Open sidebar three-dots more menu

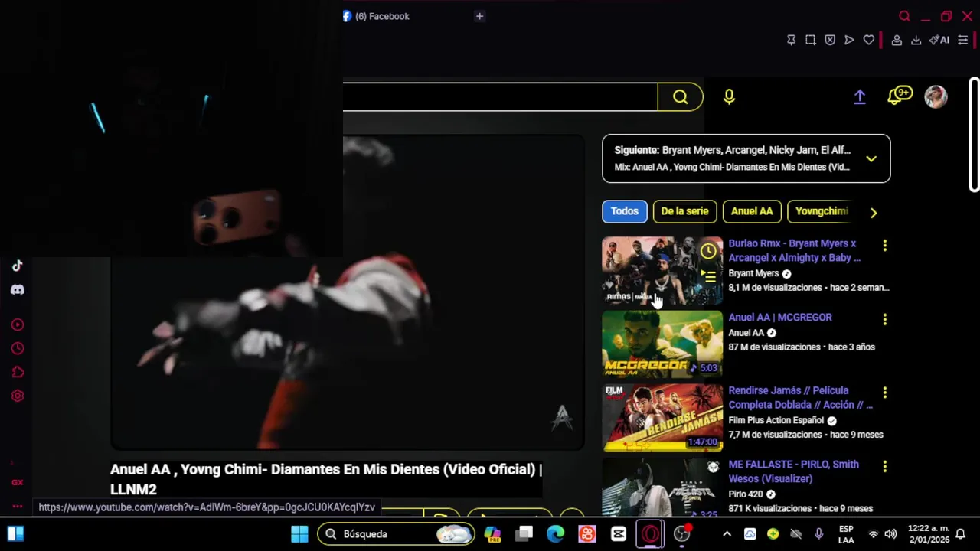(x=18, y=506)
